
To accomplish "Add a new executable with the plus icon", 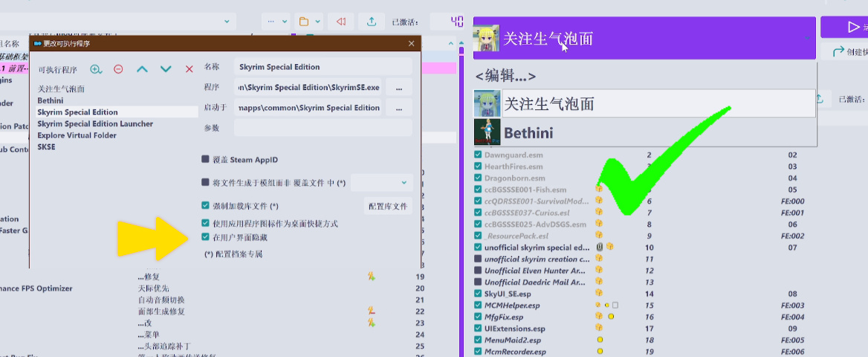I will point(96,69).
